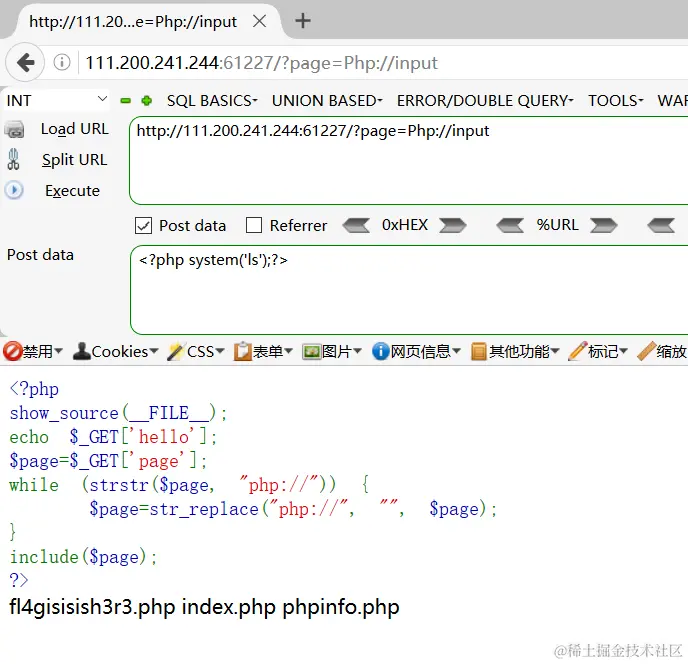Enable the Referrer checkbox
This screenshot has width=688, height=664.
click(254, 225)
